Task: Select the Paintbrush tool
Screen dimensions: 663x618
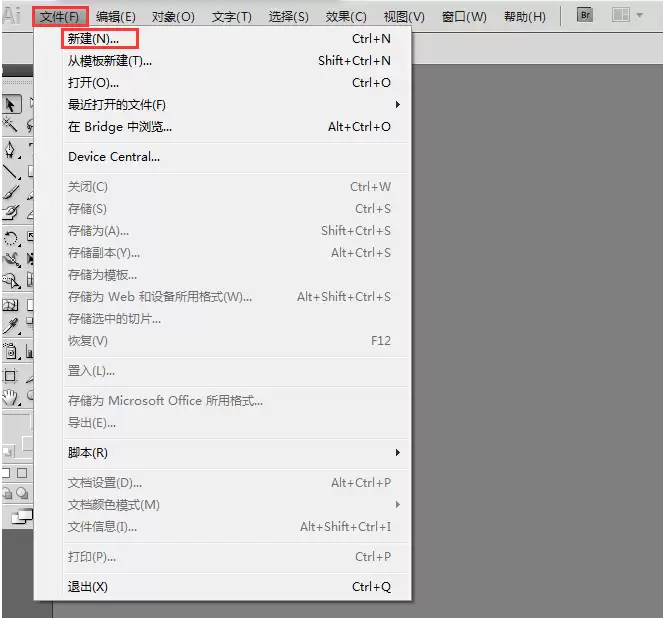Action: click(x=11, y=192)
